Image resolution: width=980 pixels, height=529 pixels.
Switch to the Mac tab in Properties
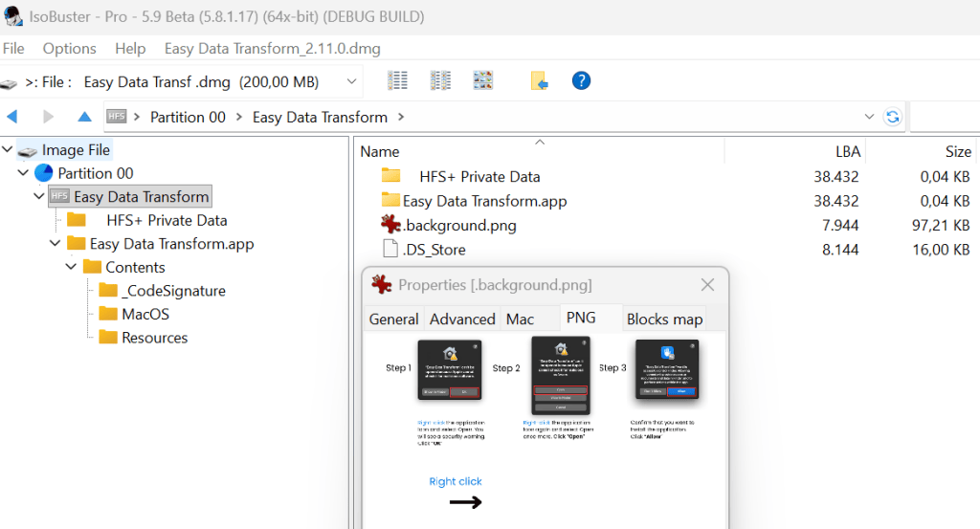pyautogui.click(x=520, y=320)
